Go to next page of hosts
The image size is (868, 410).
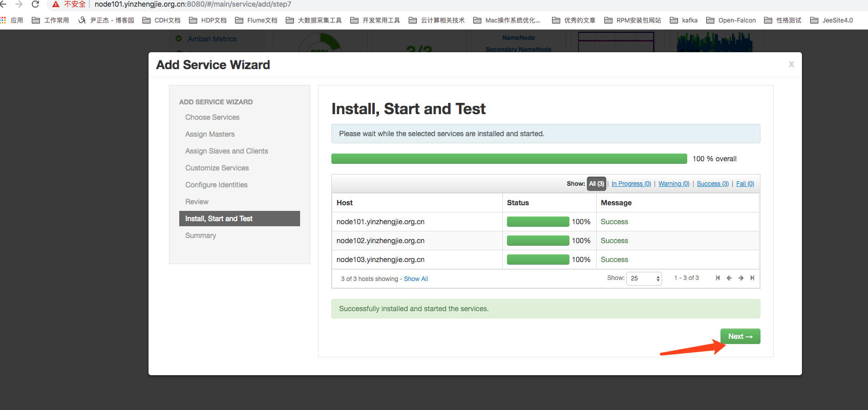click(x=740, y=278)
